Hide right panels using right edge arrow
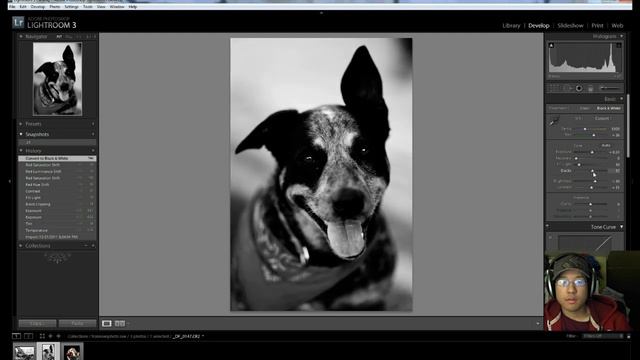The height and width of the screenshot is (360, 640). coord(633,181)
